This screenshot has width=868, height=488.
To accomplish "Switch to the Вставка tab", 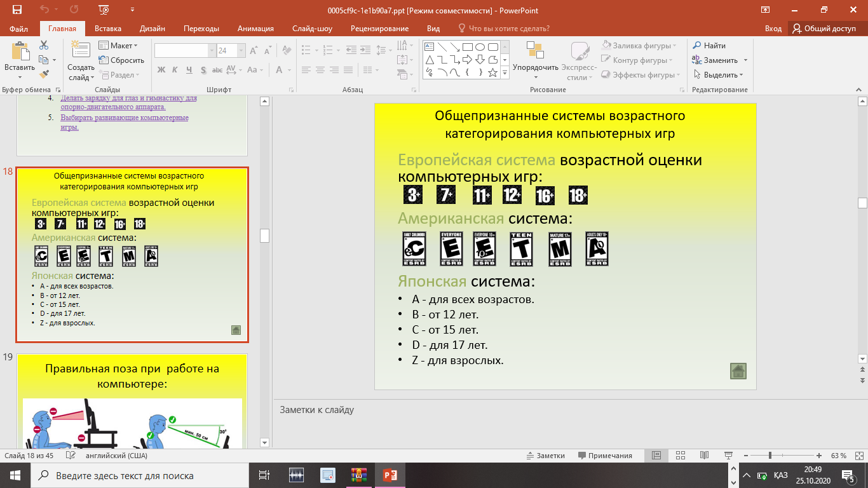I will coord(108,29).
